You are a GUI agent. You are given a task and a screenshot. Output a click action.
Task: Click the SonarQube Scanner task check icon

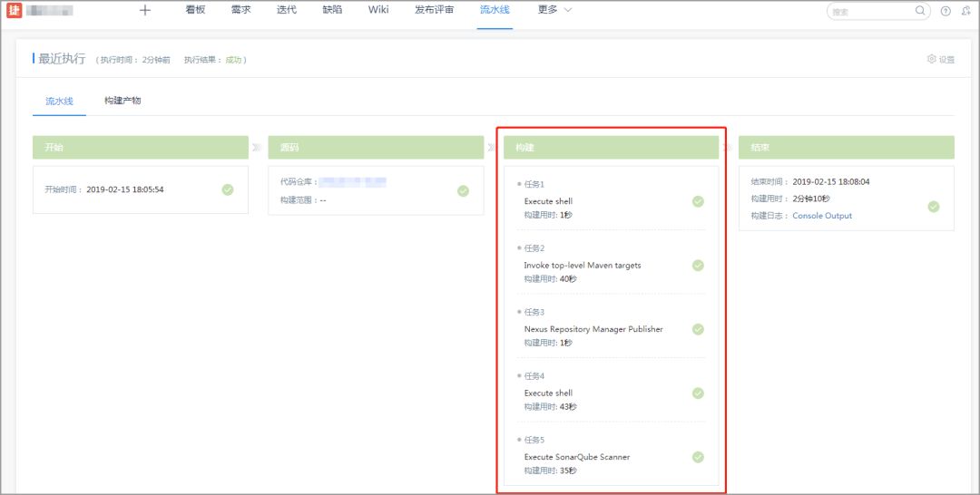698,457
